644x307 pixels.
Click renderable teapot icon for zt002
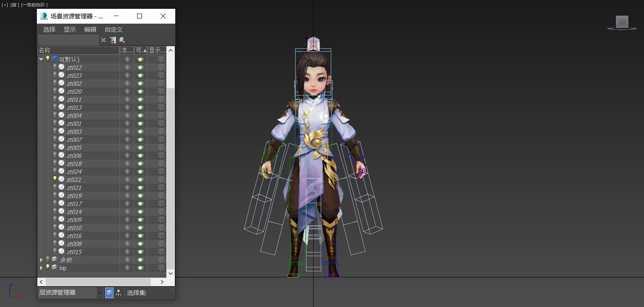pos(141,83)
